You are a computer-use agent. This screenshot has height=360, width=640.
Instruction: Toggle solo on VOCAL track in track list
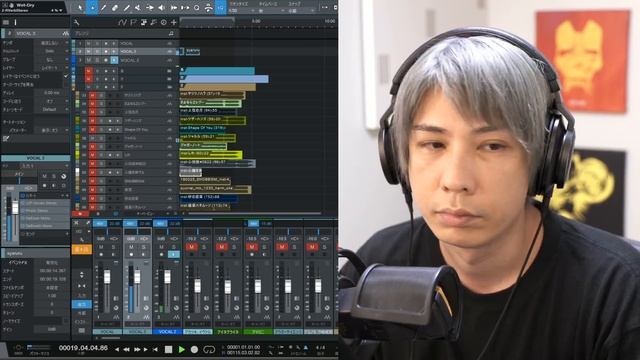coord(97,43)
